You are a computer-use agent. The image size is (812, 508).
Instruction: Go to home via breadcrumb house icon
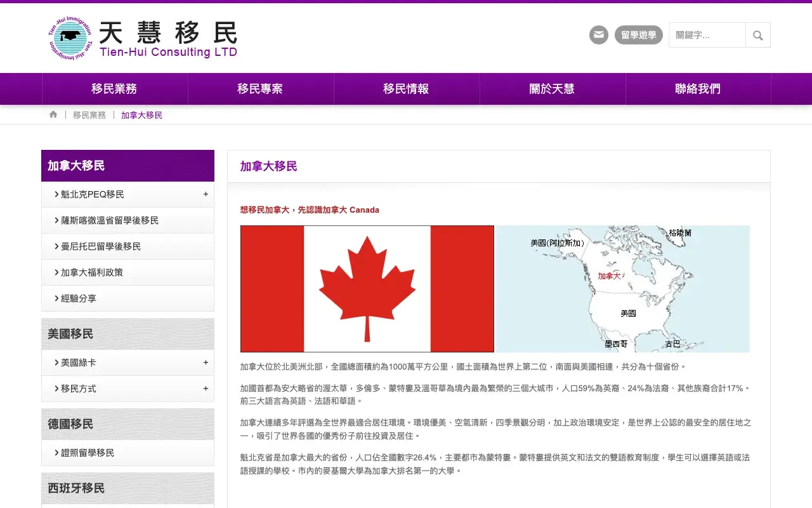tap(53, 114)
